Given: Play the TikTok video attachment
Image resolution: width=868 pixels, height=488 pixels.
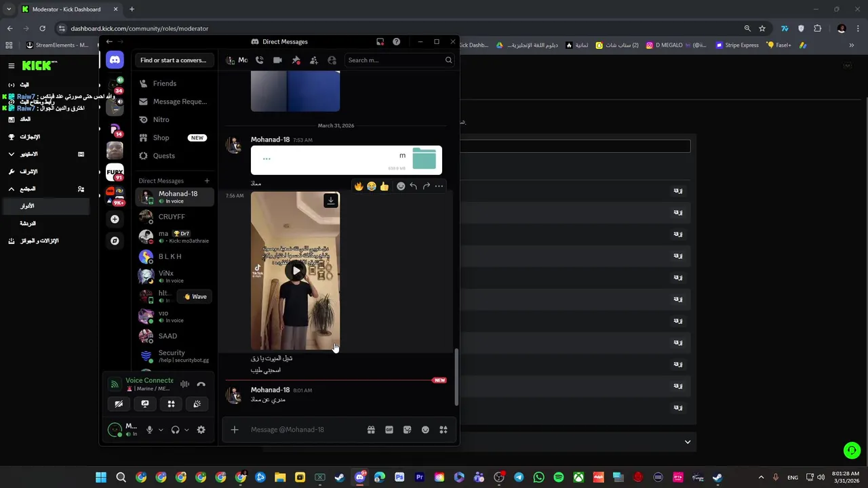Looking at the screenshot, I should [296, 271].
